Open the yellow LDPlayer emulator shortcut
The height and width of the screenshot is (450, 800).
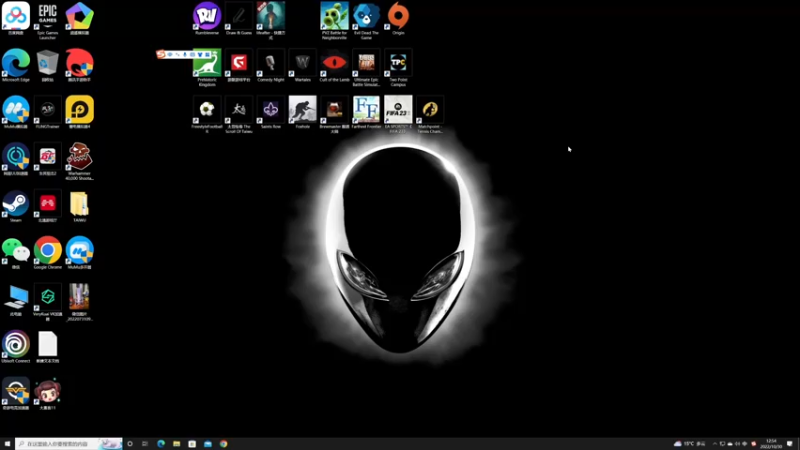(x=80, y=112)
